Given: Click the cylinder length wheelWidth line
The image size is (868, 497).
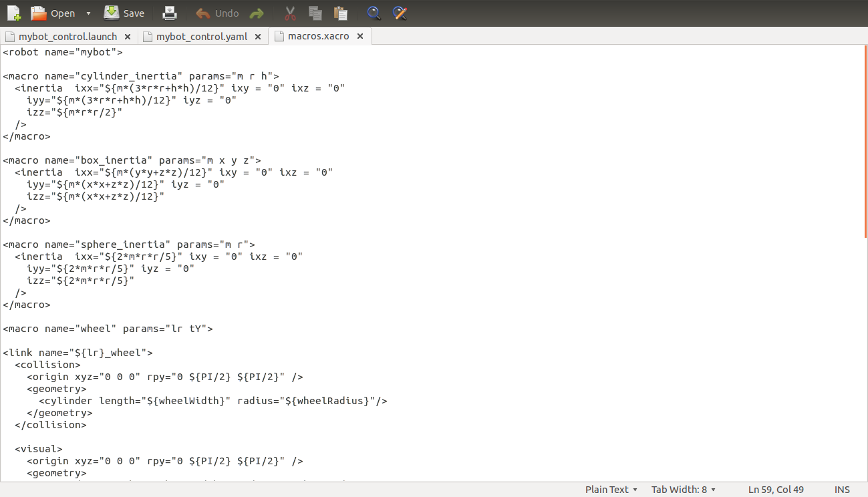Looking at the screenshot, I should (213, 401).
